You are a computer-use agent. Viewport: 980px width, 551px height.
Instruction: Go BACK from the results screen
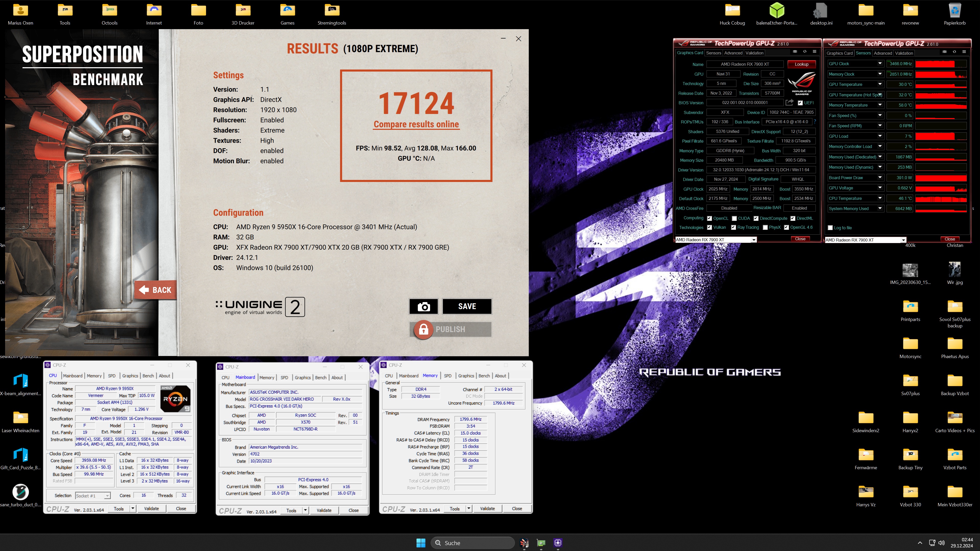155,290
